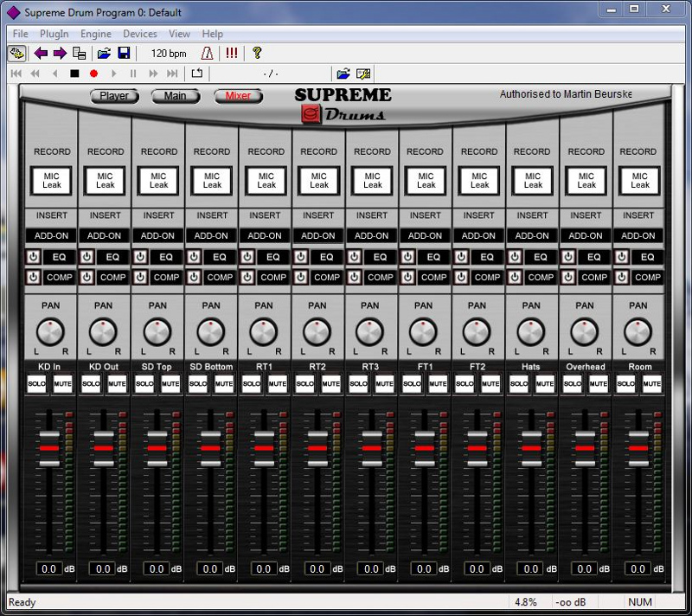The image size is (692, 616).
Task: Open the View menu
Action: tap(179, 34)
